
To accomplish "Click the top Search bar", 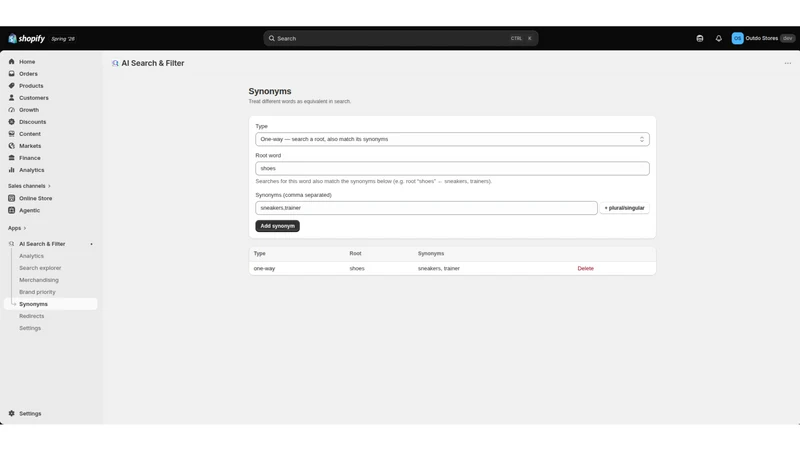I will click(401, 38).
